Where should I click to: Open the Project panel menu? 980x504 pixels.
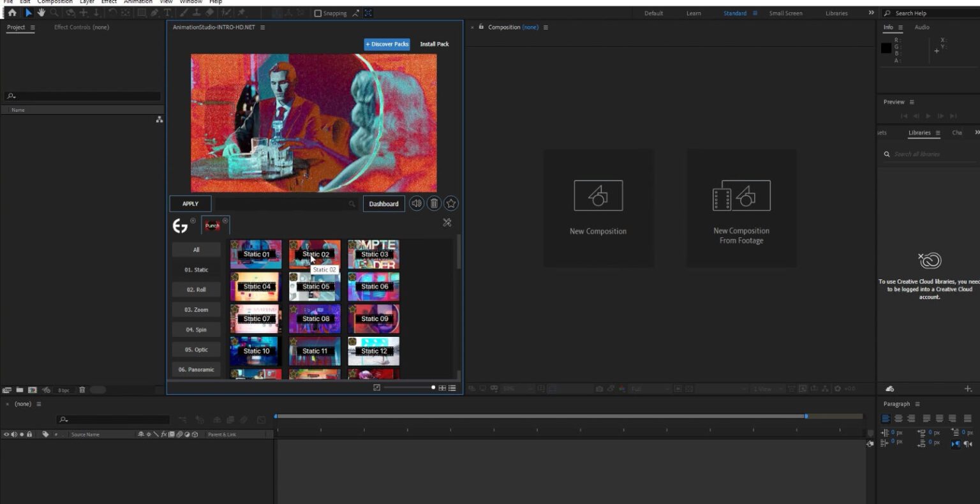pos(33,27)
